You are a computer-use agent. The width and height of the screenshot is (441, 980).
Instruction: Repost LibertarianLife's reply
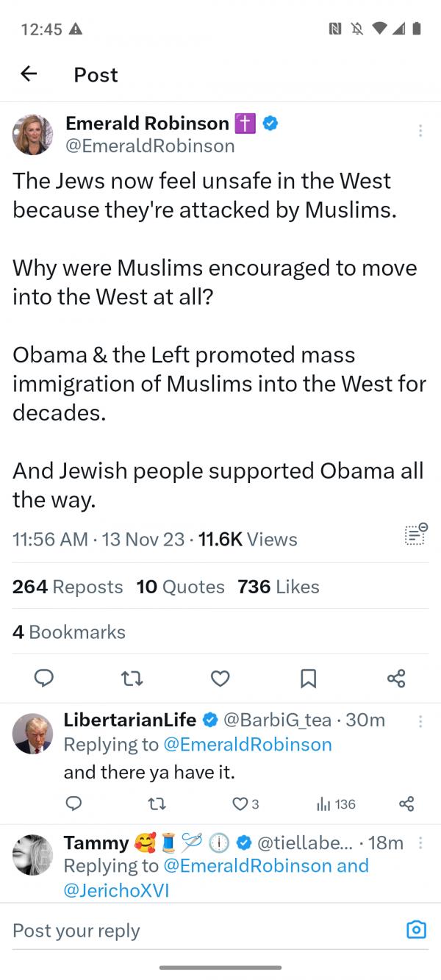(157, 804)
